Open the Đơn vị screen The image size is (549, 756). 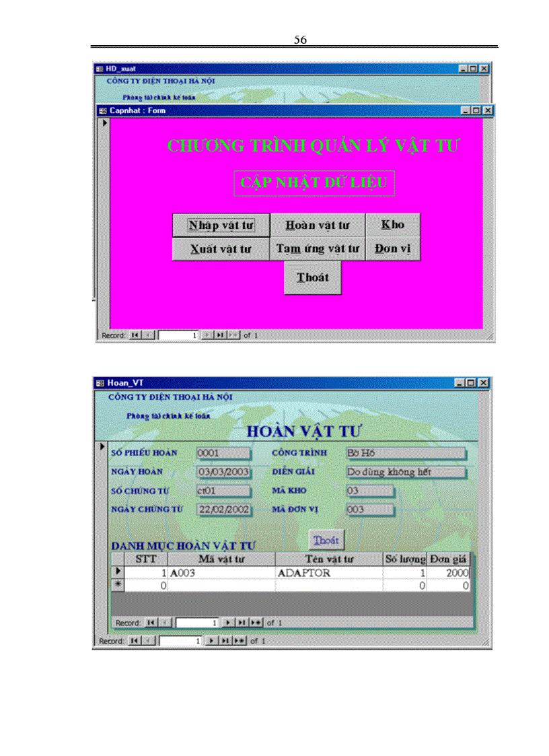pos(393,248)
